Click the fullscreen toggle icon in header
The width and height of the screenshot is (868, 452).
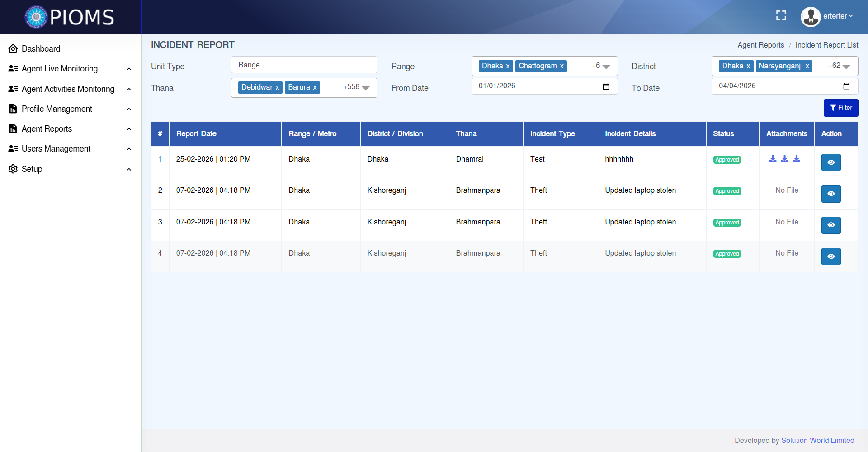781,16
